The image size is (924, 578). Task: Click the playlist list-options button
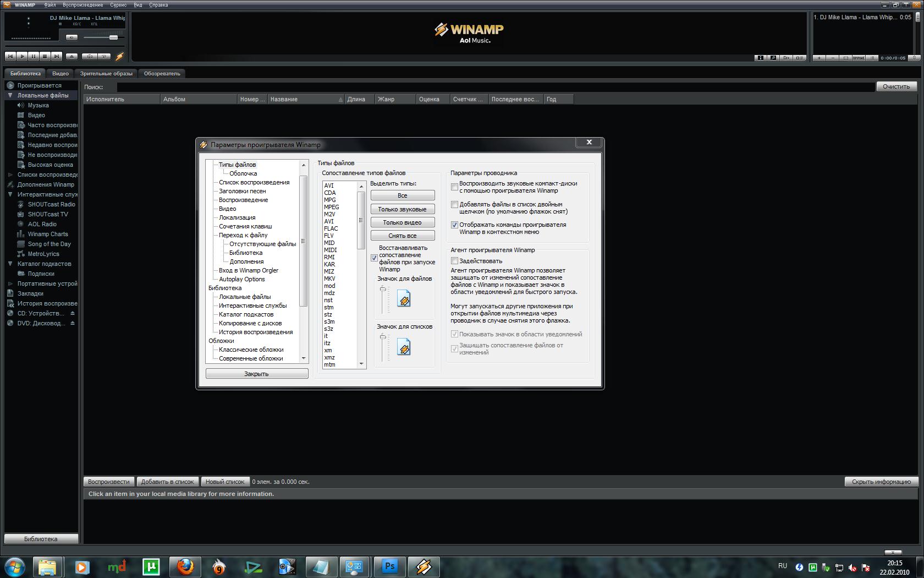[x=872, y=58]
